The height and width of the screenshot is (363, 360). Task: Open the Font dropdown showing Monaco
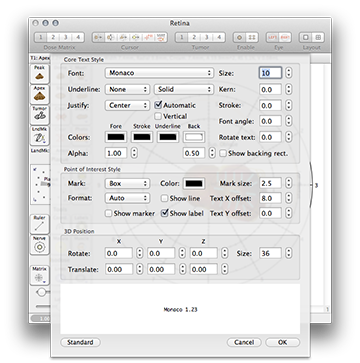tap(159, 73)
